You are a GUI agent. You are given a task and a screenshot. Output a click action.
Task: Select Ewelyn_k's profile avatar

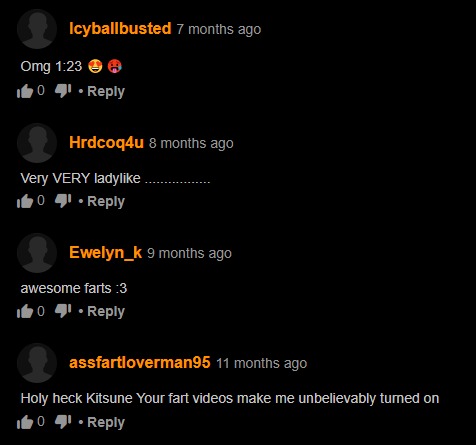point(37,253)
